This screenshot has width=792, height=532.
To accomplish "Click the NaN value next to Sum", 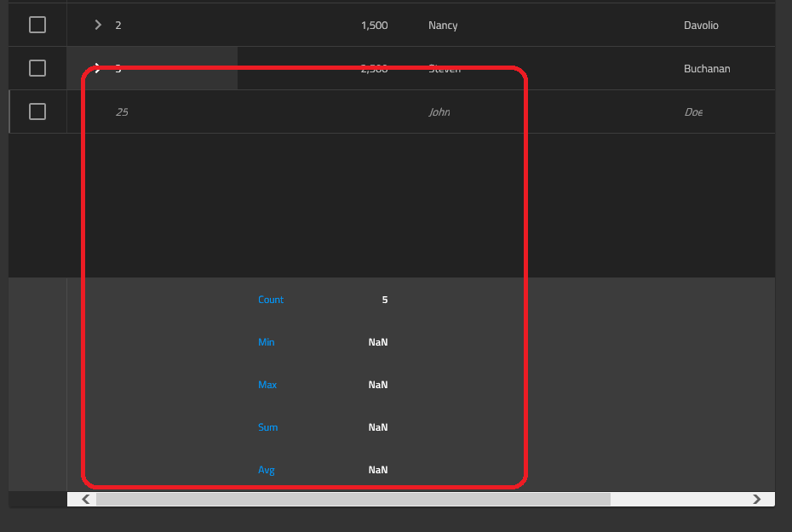I will 377,426.
